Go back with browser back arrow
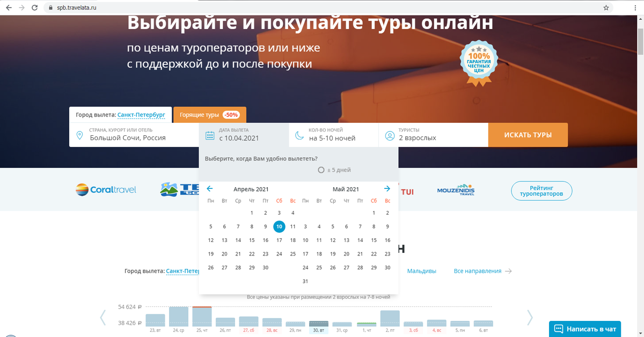Image resolution: width=644 pixels, height=337 pixels. (8, 8)
